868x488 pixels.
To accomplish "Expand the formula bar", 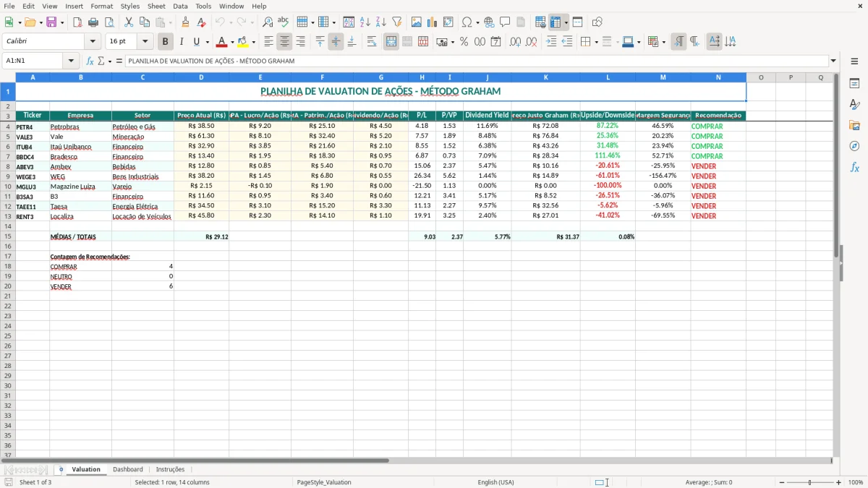I will pos(833,61).
